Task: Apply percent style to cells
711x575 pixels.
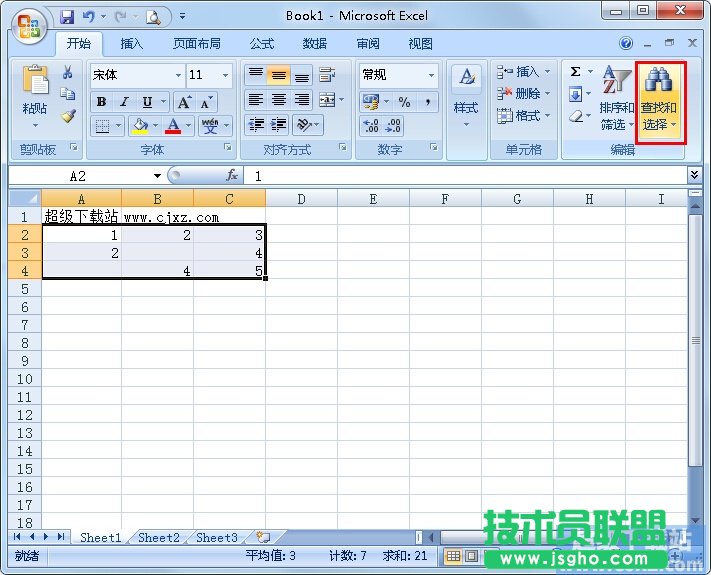Action: coord(404,102)
